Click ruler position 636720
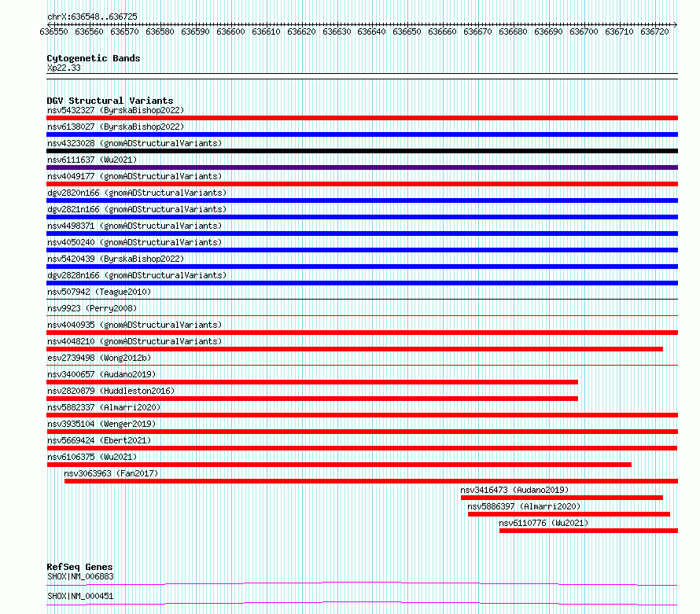 coord(654,31)
